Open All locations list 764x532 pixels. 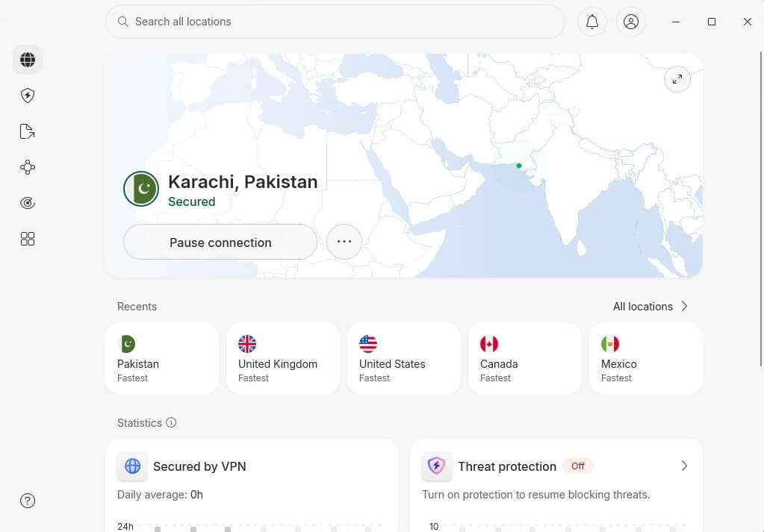click(650, 307)
